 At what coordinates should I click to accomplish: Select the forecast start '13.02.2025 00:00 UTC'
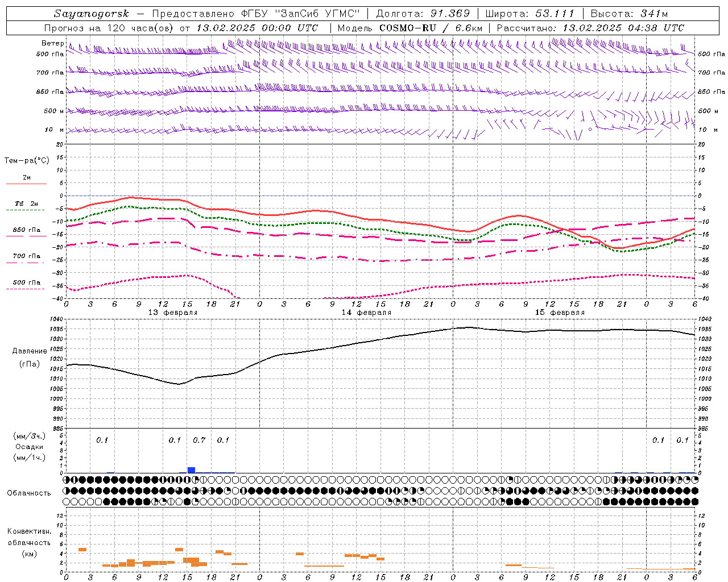[x=257, y=28]
